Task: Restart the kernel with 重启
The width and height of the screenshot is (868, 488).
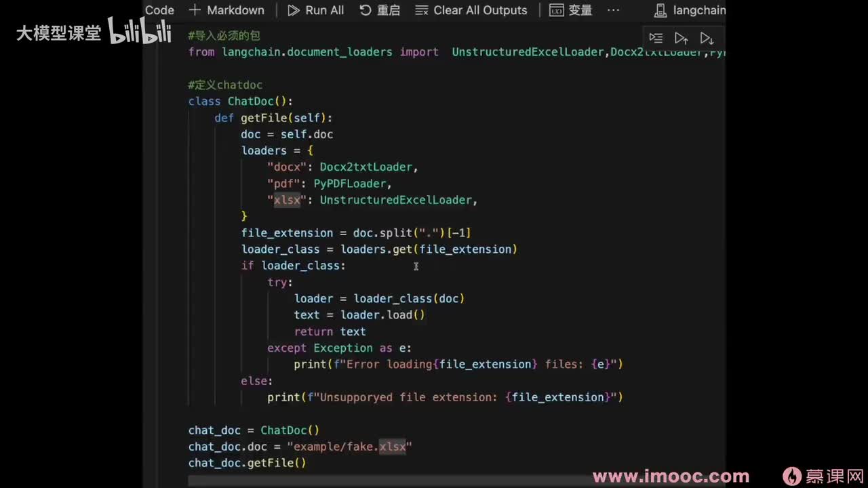Action: pyautogui.click(x=380, y=10)
